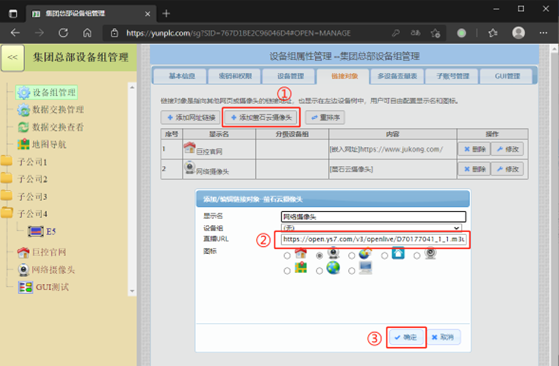Switch to the GUI管理 tab

tap(507, 76)
